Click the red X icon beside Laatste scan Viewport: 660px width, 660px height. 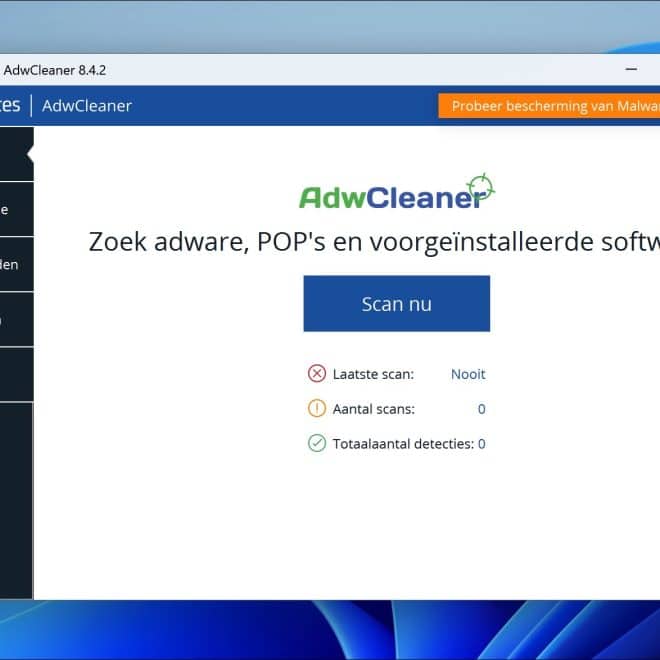317,373
